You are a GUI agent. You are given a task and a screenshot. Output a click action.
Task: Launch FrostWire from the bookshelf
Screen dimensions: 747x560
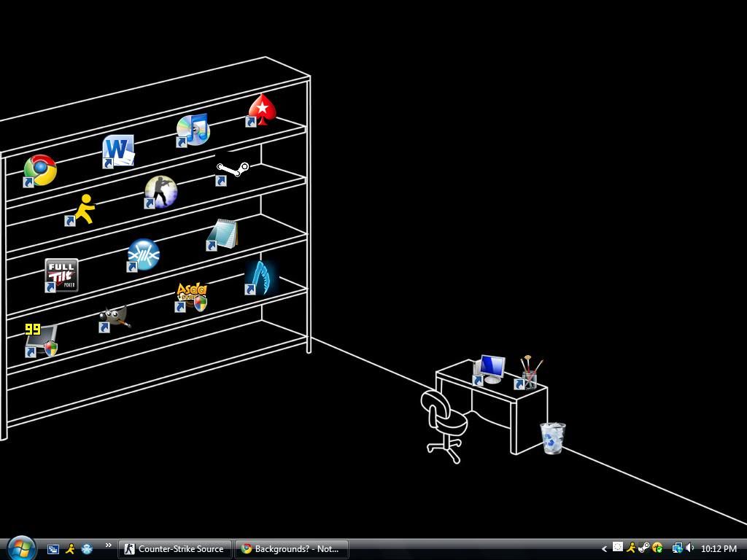click(x=143, y=255)
